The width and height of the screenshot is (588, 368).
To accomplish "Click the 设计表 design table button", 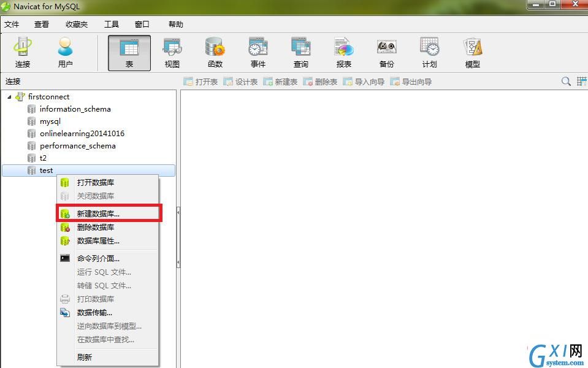I will point(240,82).
